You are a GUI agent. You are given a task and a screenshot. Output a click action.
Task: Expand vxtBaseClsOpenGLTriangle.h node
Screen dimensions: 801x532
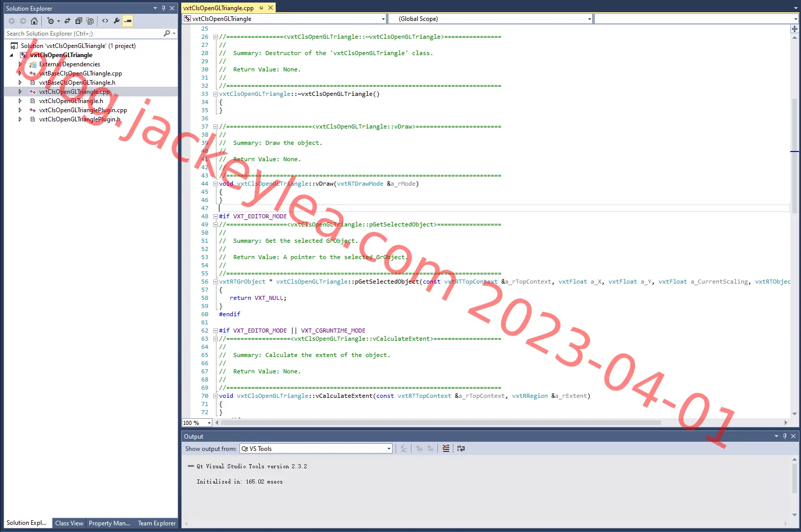tap(20, 83)
